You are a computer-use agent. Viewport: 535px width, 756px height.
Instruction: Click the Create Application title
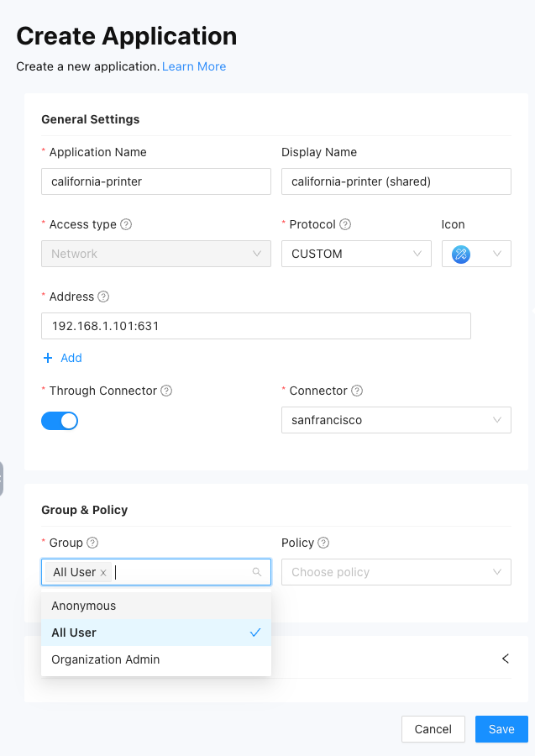[126, 36]
